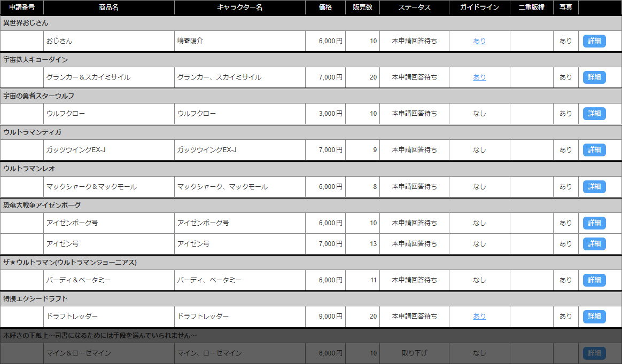Click the ガイドライン column header
Image resolution: width=622 pixels, height=364 pixels.
tap(479, 7)
